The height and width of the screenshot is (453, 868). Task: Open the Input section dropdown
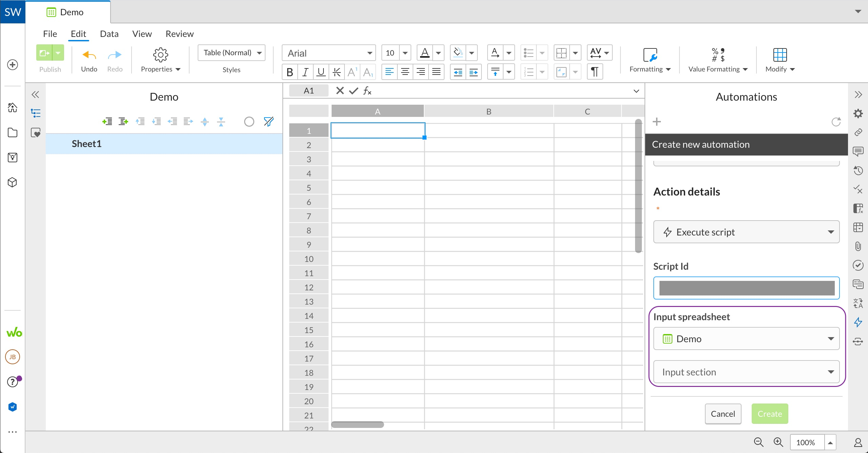coord(746,371)
